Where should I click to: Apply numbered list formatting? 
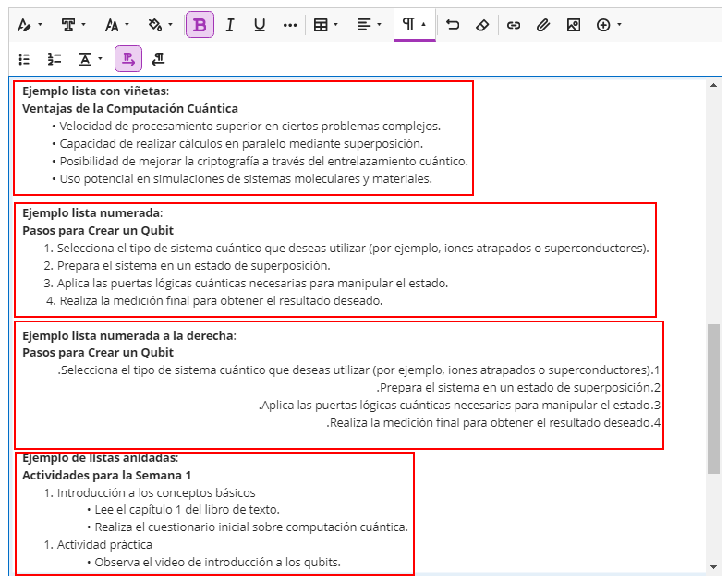[x=55, y=59]
